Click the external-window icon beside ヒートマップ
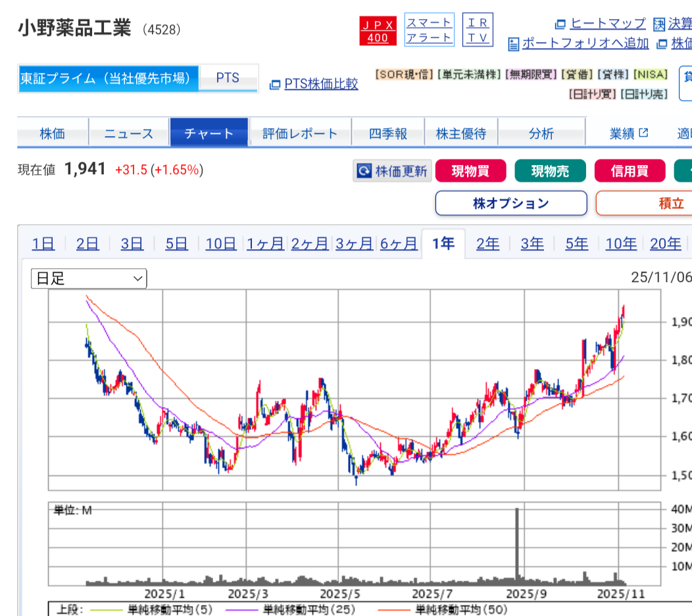Image resolution: width=692 pixels, height=616 pixels. 560,24
